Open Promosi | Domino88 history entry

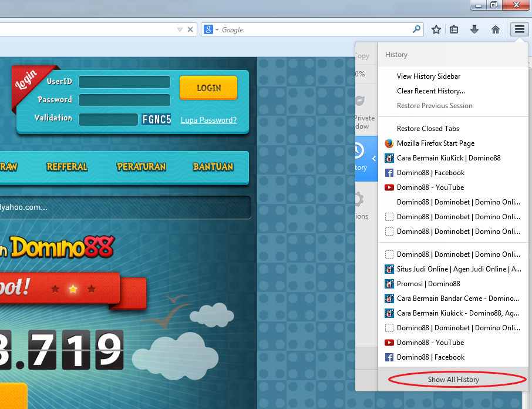click(x=453, y=284)
